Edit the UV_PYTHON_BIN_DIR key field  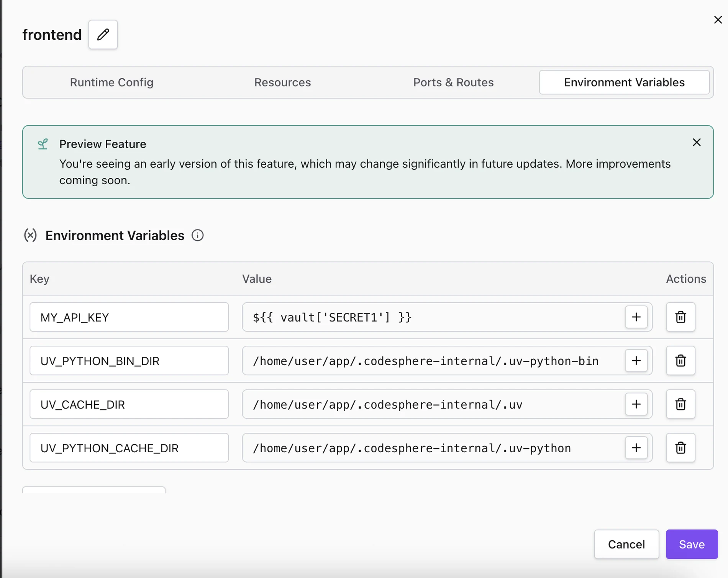[x=129, y=361]
